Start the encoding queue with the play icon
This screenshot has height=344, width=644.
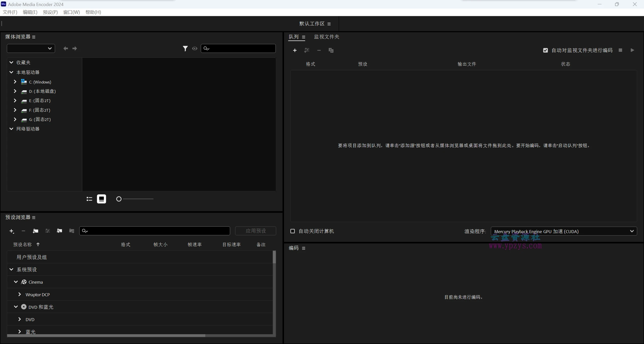point(632,50)
